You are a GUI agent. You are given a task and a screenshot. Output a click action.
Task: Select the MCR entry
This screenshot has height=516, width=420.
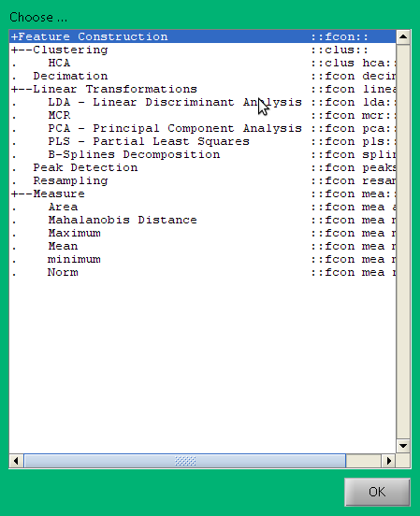click(x=203, y=115)
